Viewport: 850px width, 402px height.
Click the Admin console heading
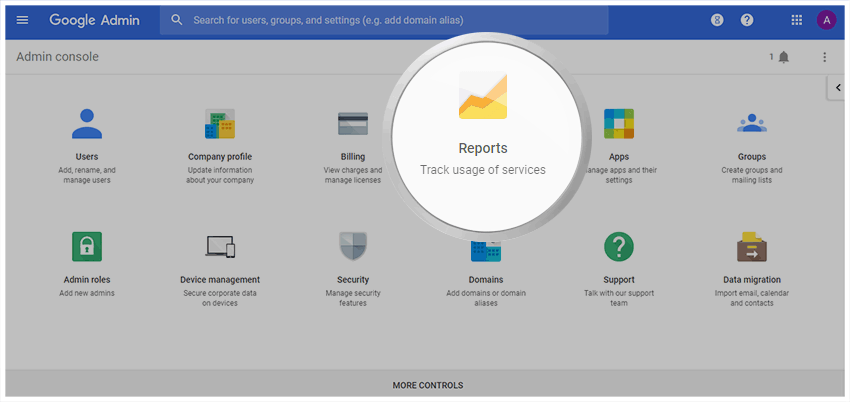[57, 57]
